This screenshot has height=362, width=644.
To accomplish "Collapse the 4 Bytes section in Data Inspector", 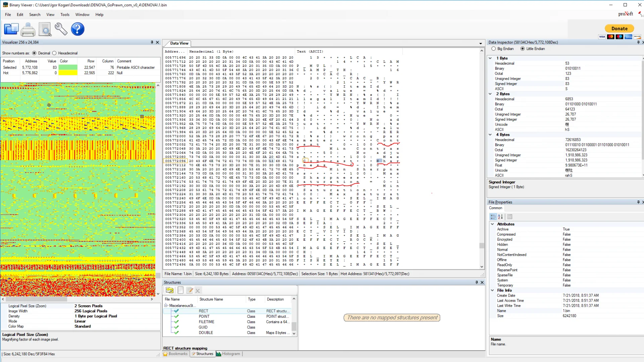I will tap(490, 134).
